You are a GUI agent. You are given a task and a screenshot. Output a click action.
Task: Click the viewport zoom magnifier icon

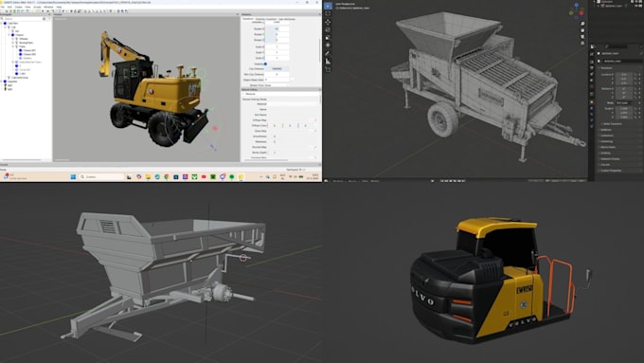point(582,24)
